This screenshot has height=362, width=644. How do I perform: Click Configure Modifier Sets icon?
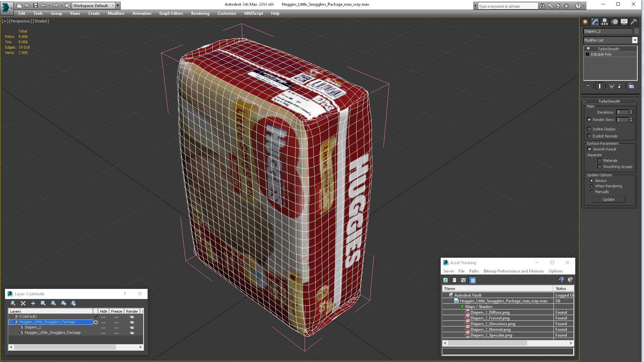pyautogui.click(x=631, y=86)
